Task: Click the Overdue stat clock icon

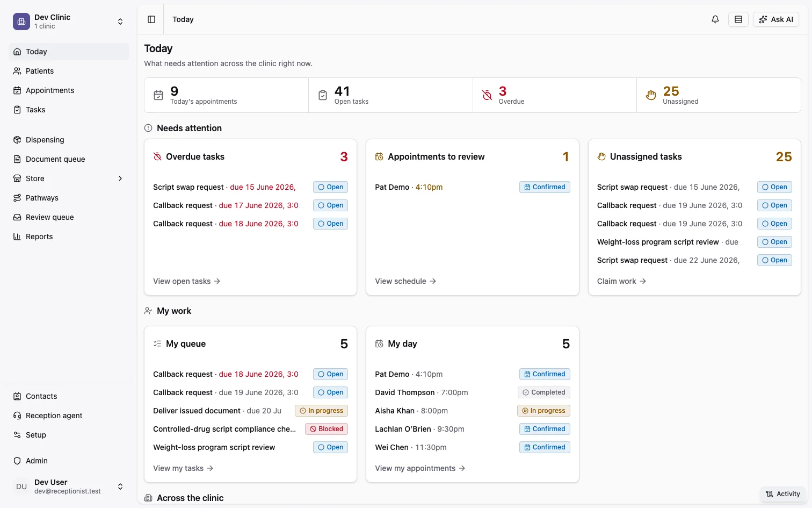Action: tap(487, 95)
